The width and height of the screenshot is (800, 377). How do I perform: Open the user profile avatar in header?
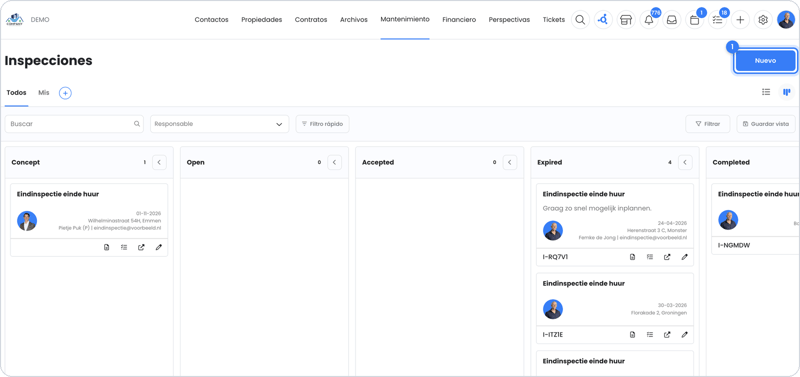[786, 20]
